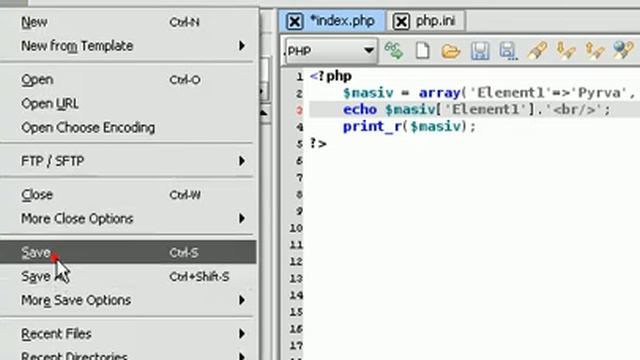Click the Ctrl-W shortcut label
Viewport: 640px width, 360px height.
[x=185, y=195]
